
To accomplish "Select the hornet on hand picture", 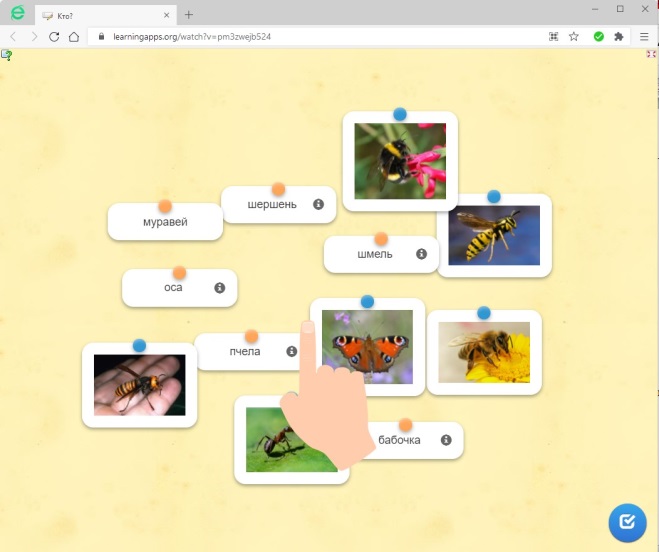I will point(140,385).
